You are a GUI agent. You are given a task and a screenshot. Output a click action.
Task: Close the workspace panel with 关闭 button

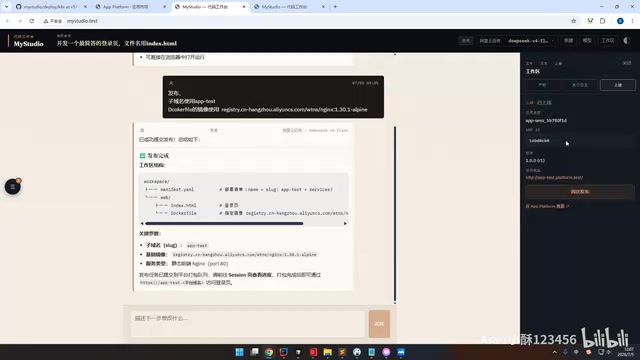(x=627, y=63)
